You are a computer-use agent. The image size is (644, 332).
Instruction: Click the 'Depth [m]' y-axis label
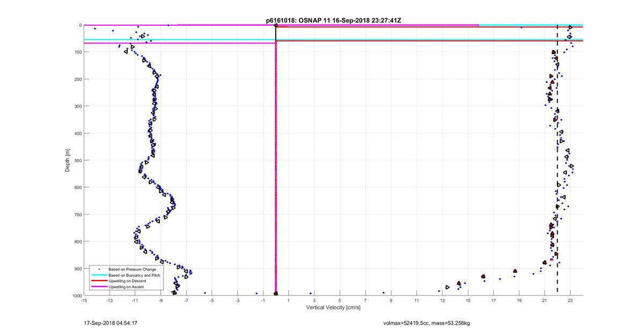(67, 160)
